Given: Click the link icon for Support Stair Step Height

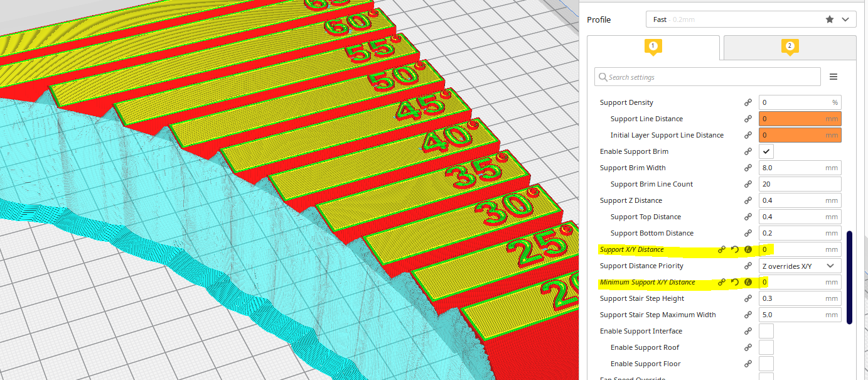Looking at the screenshot, I should pyautogui.click(x=748, y=298).
